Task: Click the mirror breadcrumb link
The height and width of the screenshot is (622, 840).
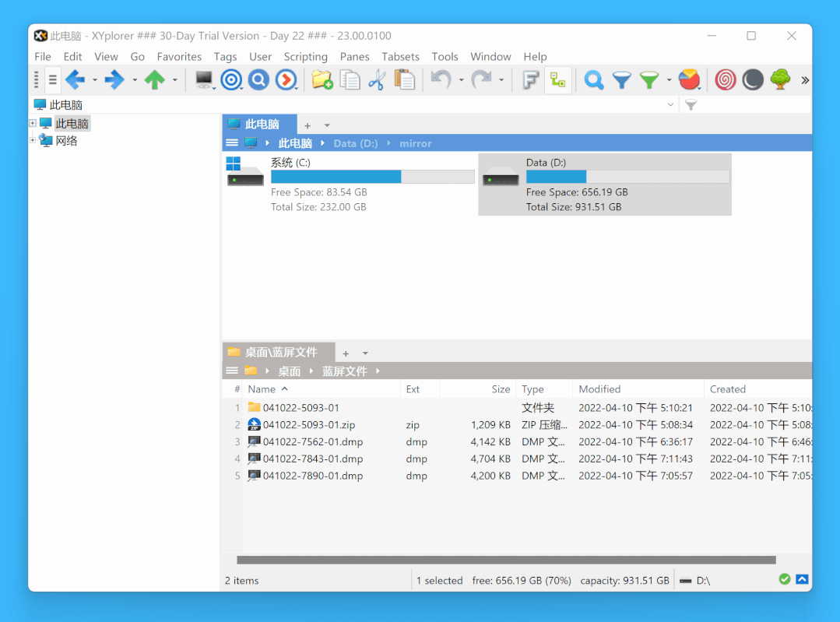Action: tap(415, 143)
